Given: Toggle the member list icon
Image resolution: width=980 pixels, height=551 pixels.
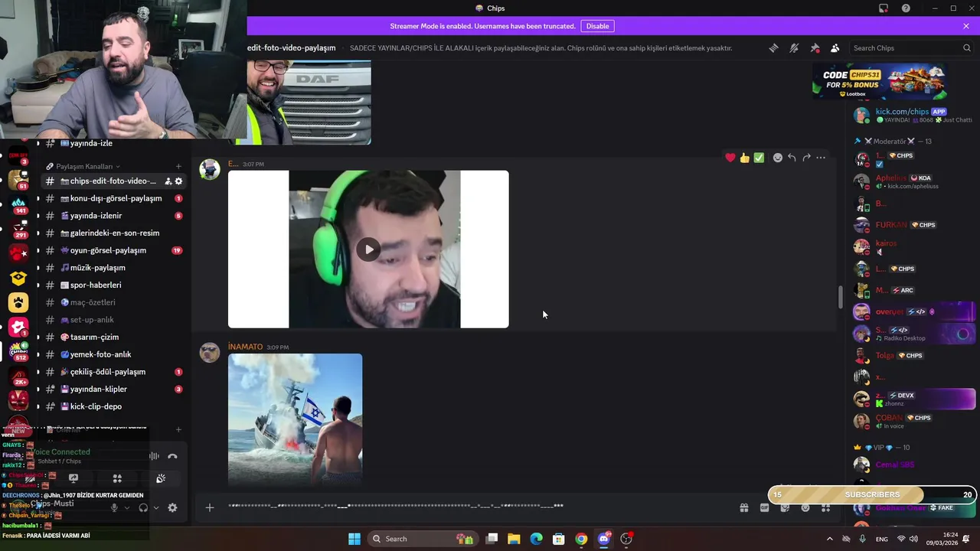Looking at the screenshot, I should (835, 47).
